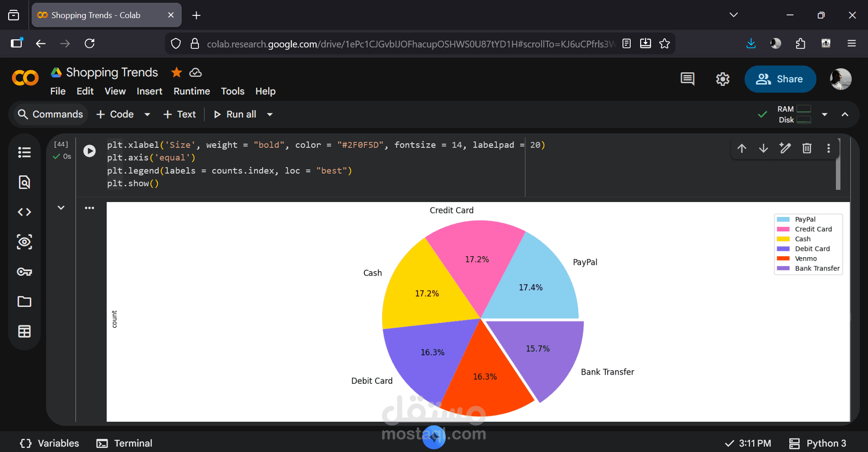Open the Code snippets panel
Image resolution: width=868 pixels, height=452 pixels.
coord(24,212)
